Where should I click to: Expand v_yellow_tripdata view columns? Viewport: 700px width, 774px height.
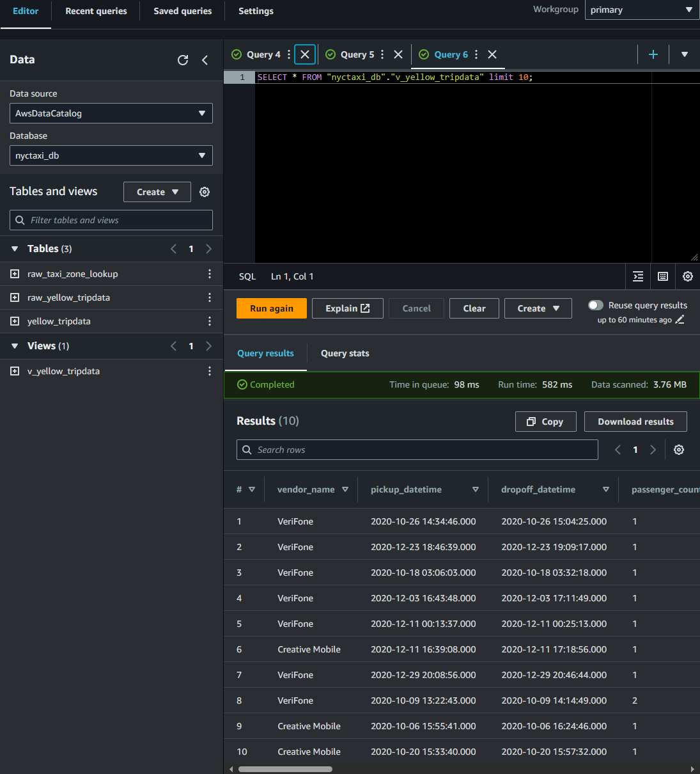(15, 371)
